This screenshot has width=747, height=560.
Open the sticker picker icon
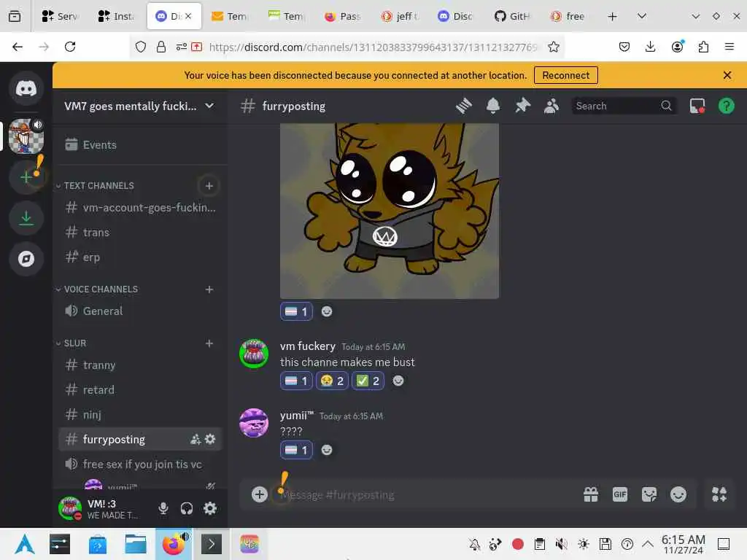tap(649, 494)
